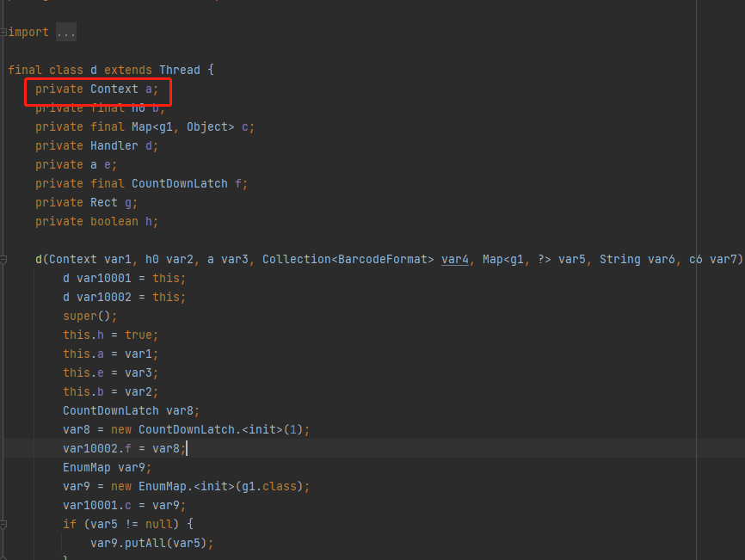Click the 'if (var5 != null)' condition
The width and height of the screenshot is (745, 560).
[120, 524]
